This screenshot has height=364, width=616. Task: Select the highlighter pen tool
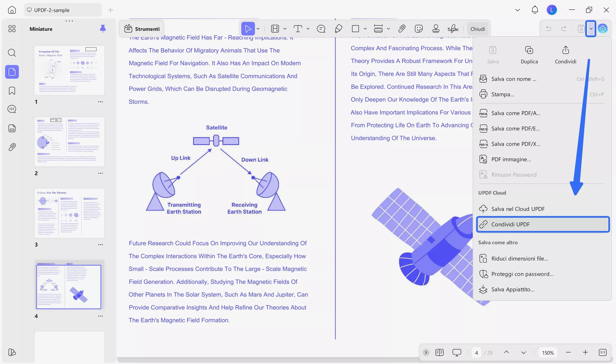[x=338, y=29]
